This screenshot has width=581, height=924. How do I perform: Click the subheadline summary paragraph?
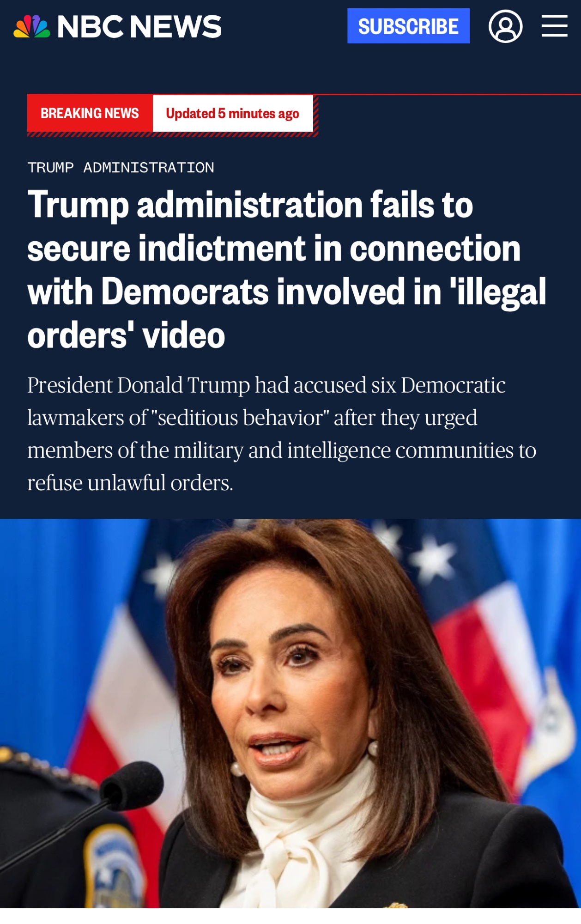coord(282,434)
